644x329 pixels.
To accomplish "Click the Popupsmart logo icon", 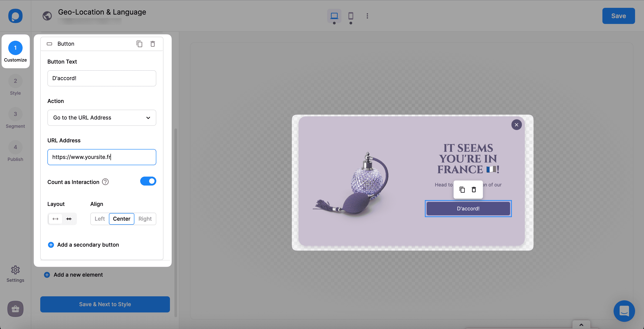I will [x=15, y=16].
